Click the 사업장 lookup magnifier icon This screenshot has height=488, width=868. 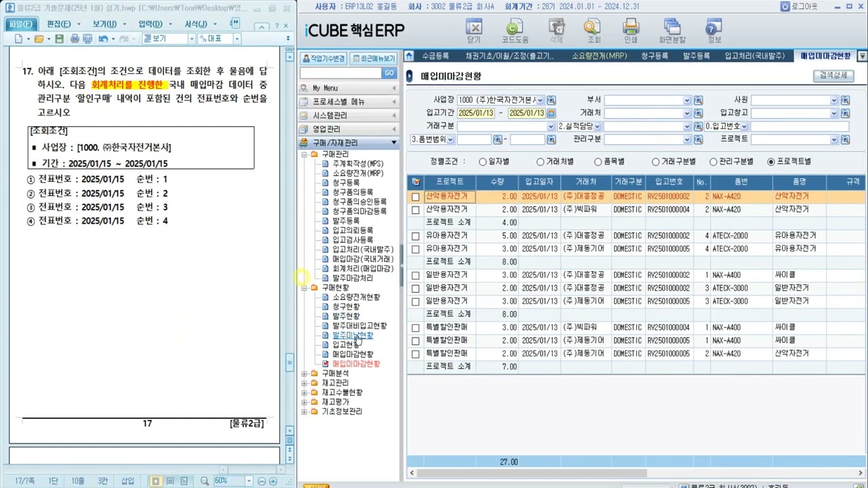tap(551, 100)
